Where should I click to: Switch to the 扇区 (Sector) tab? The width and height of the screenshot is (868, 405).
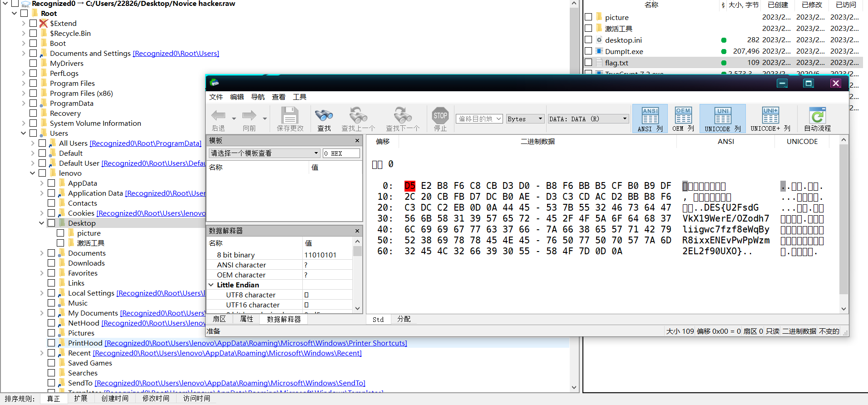click(219, 319)
